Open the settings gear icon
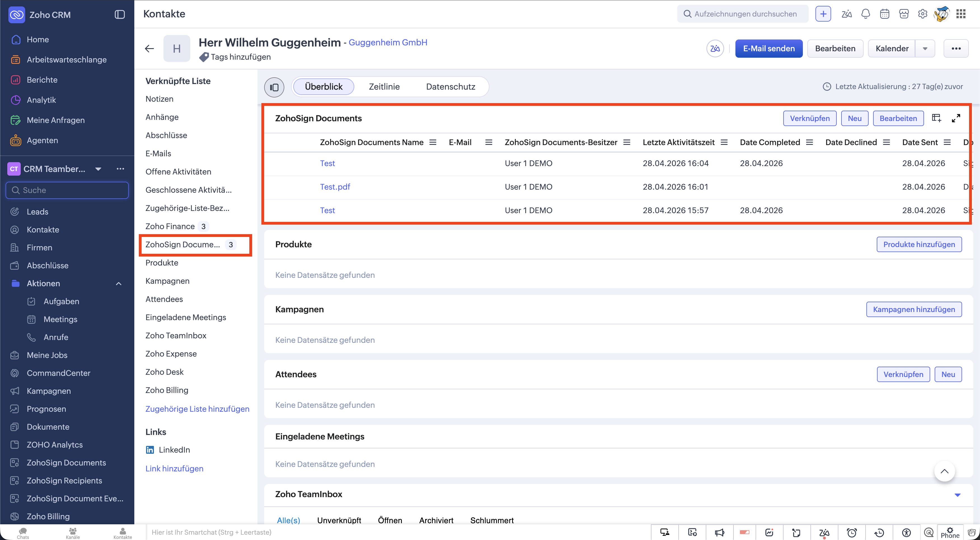The image size is (980, 540). (x=923, y=14)
